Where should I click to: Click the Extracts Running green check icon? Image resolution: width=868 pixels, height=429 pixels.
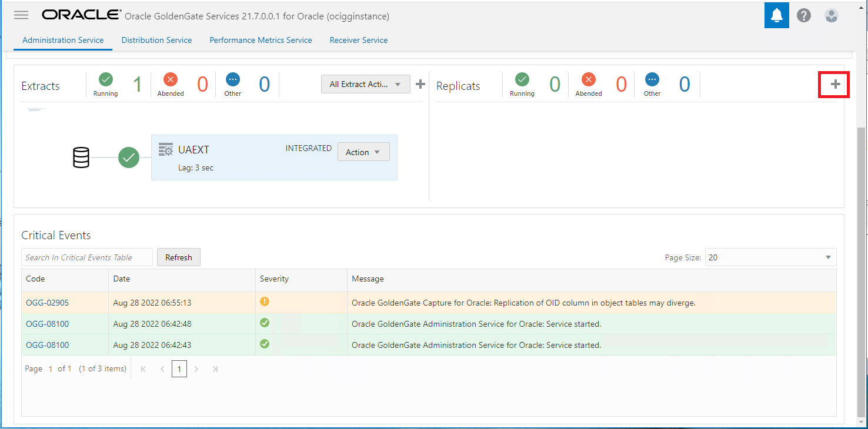pyautogui.click(x=106, y=79)
